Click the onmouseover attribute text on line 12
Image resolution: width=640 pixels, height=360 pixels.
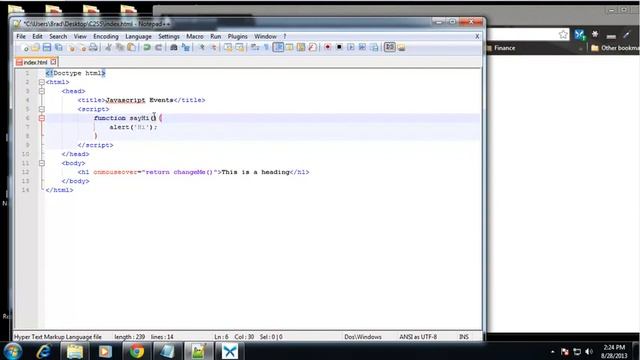115,172
